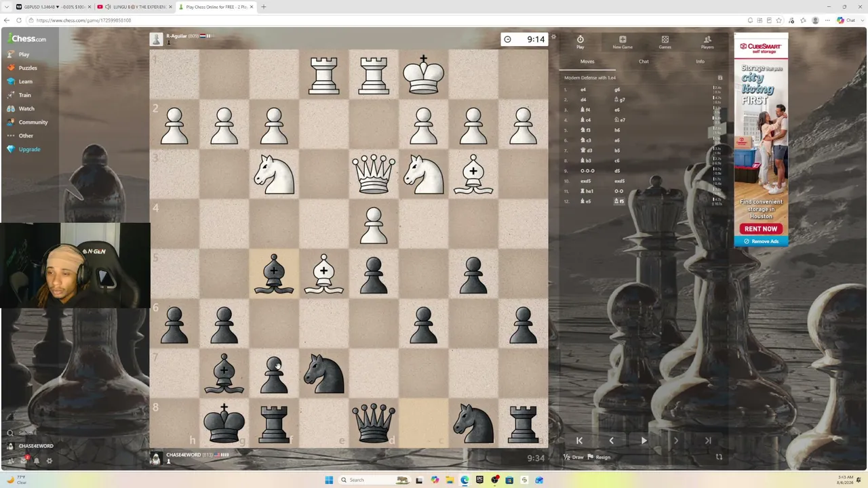Viewport: 868px width, 488px height.
Task: Open Puzzles in the sidebar
Action: coord(22,68)
